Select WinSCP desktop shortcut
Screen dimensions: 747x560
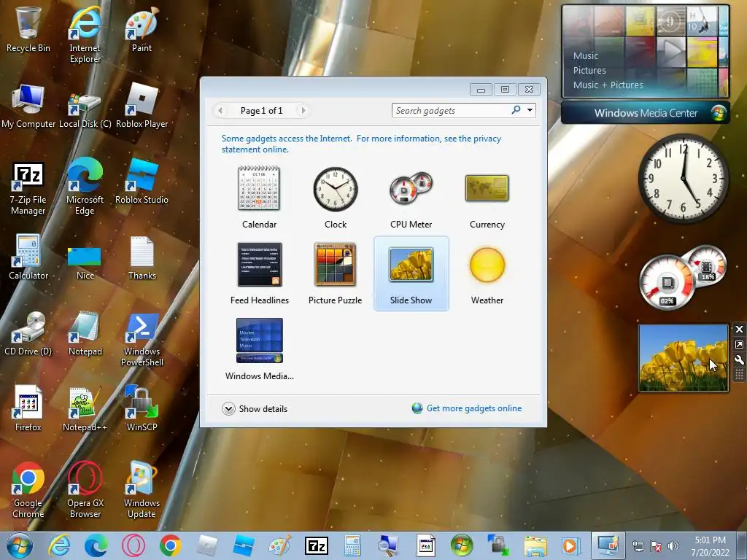pos(142,408)
